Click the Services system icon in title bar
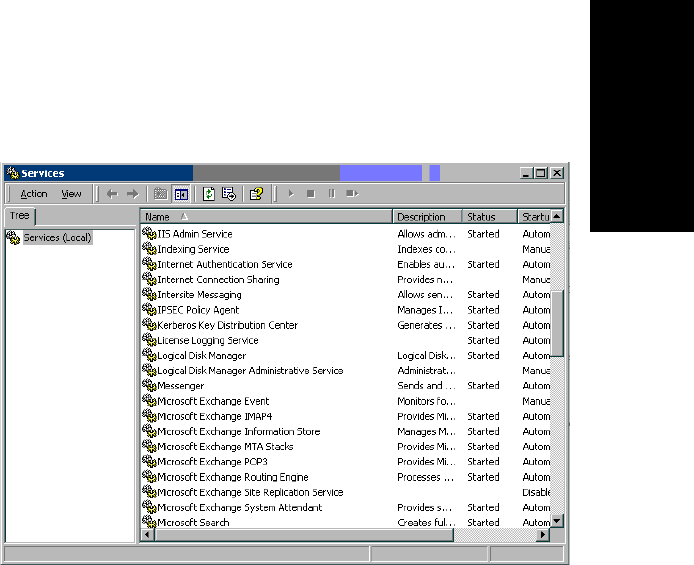 pyautogui.click(x=12, y=173)
